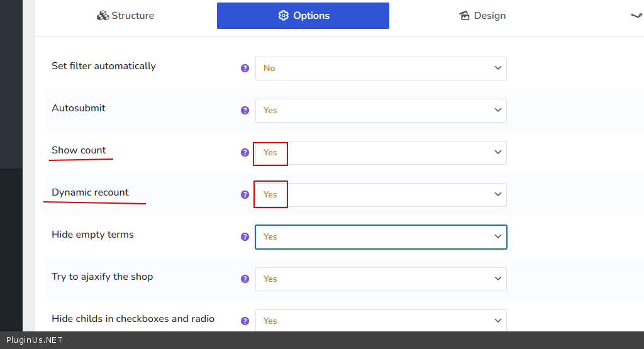
Task: Switch to the Structure tab
Action: click(x=125, y=16)
